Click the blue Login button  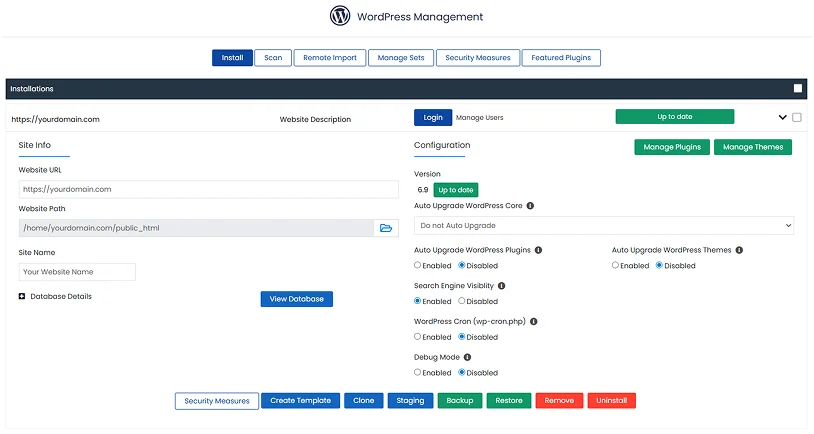[433, 117]
